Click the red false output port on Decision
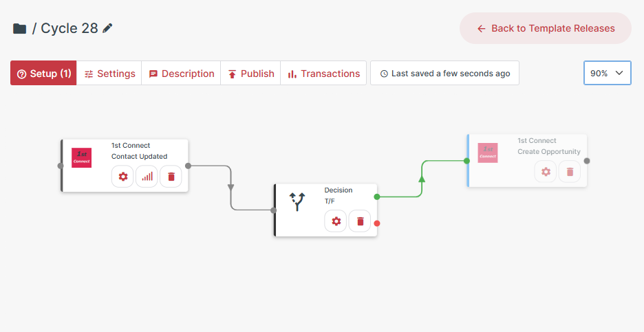The image size is (644, 332). click(376, 223)
